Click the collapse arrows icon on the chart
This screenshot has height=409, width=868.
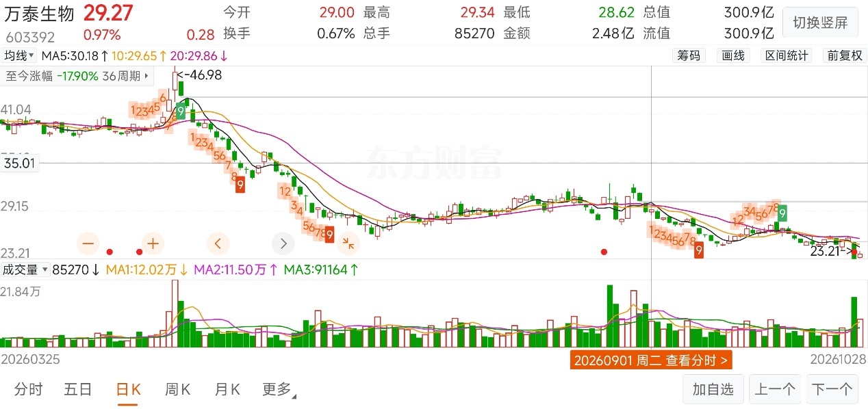pyautogui.click(x=348, y=243)
